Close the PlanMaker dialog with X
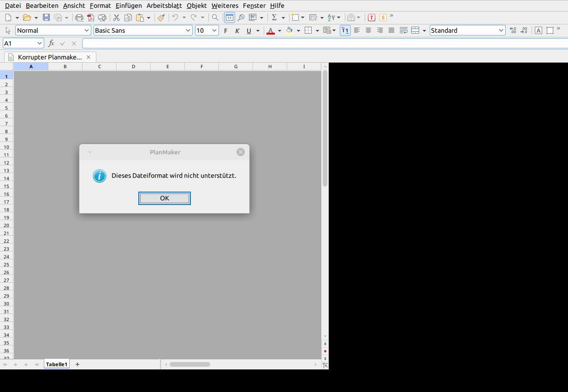 coord(241,152)
